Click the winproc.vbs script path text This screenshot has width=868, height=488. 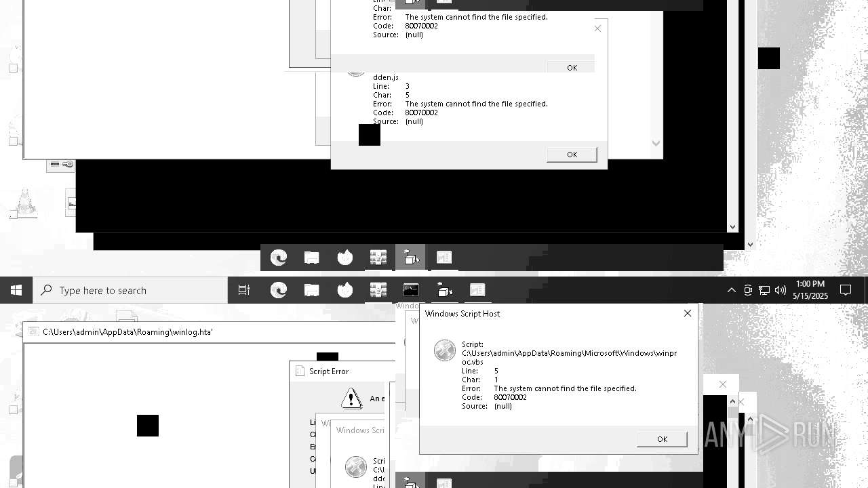[569, 357]
